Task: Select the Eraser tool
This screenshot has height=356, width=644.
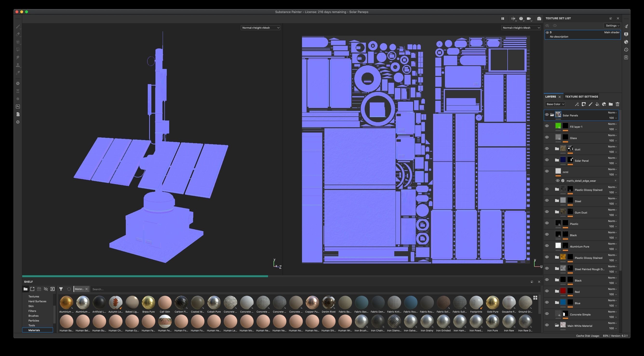Action: tap(18, 34)
